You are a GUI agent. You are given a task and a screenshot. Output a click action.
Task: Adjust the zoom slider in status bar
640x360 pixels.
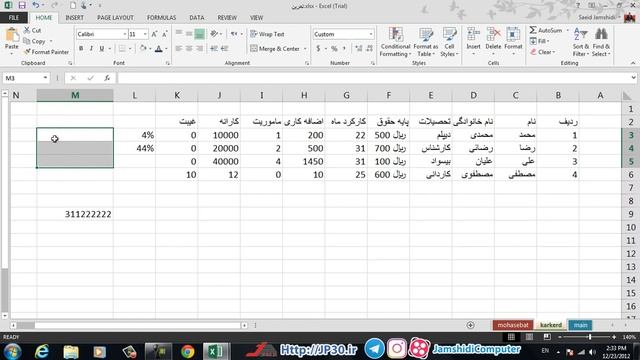pos(590,337)
